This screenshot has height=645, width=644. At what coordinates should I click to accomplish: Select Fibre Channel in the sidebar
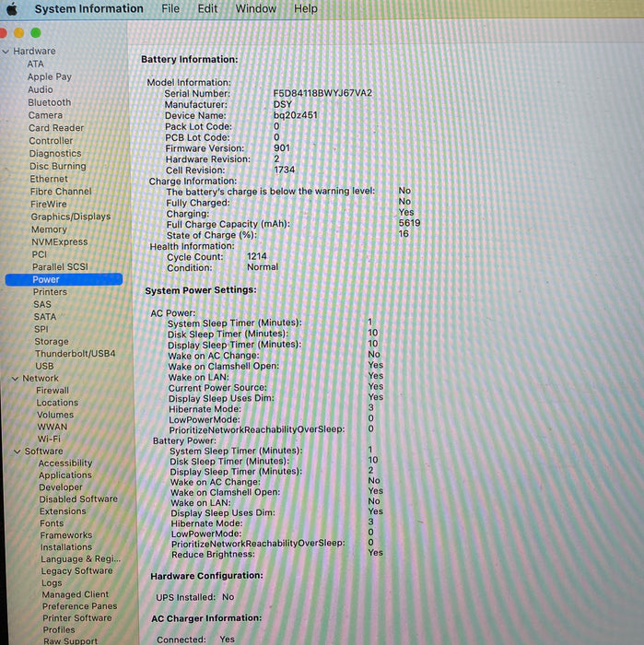click(x=61, y=192)
